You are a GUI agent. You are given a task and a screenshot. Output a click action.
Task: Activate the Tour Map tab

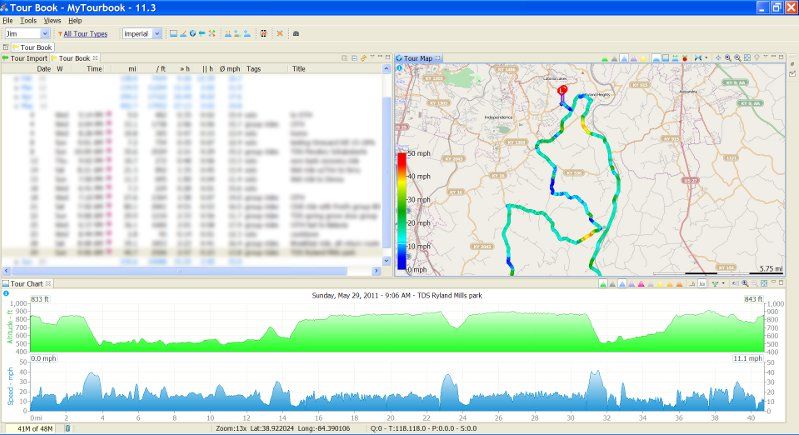pos(418,59)
